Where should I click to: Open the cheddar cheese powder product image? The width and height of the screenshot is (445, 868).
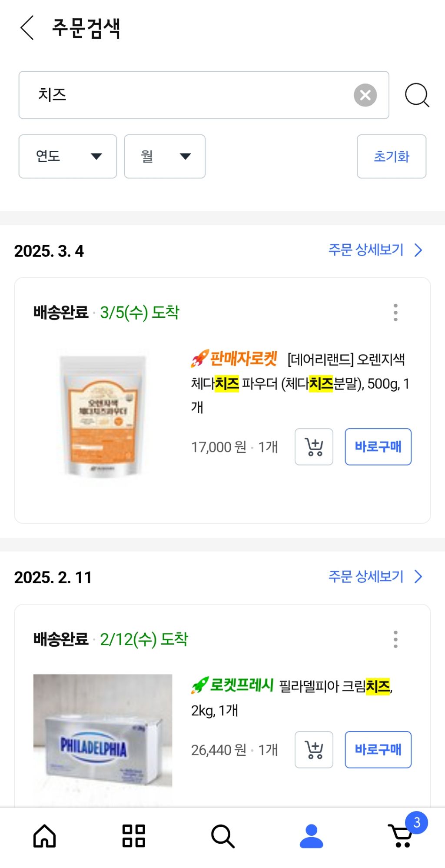(x=103, y=416)
